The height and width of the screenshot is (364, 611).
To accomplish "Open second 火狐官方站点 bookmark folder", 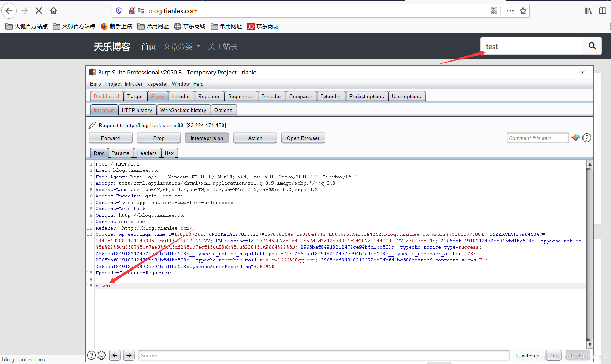I will (74, 26).
